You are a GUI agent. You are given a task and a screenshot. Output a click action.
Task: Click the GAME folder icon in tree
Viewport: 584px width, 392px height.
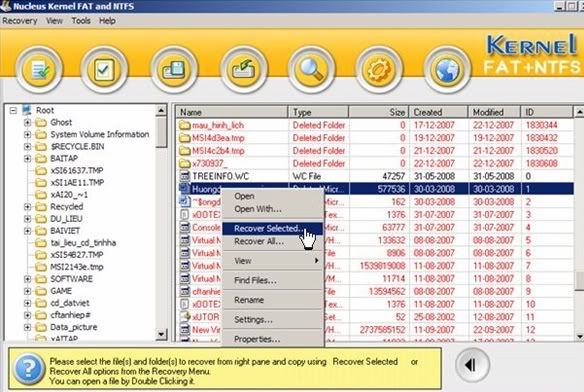point(41,291)
